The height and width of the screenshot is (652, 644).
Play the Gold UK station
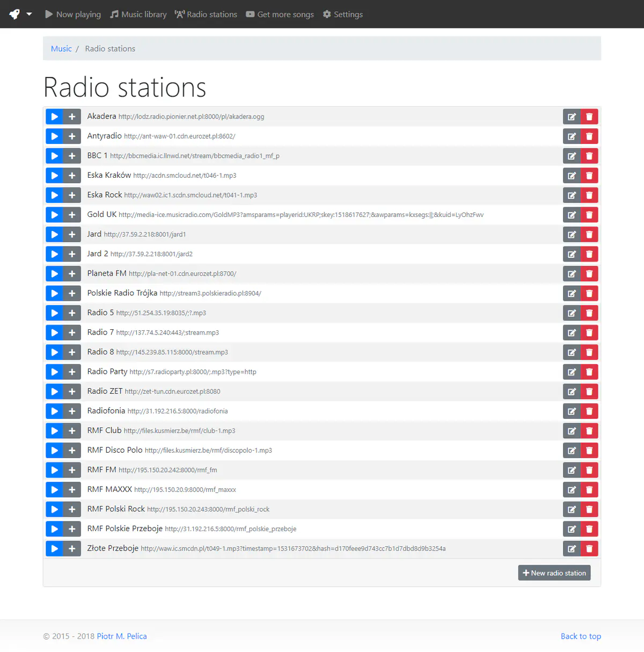coord(54,215)
